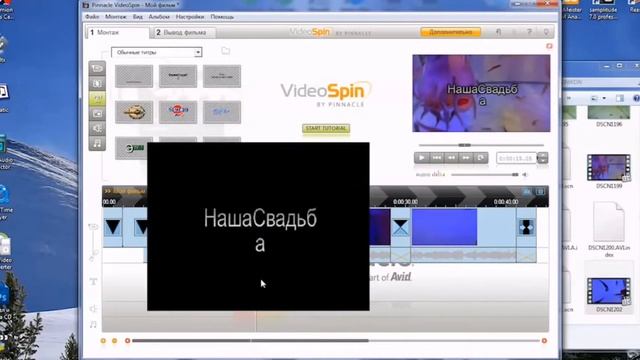Select first transition triangle on video track
Viewport: 640px width, 360px height.
pyautogui.click(x=113, y=227)
